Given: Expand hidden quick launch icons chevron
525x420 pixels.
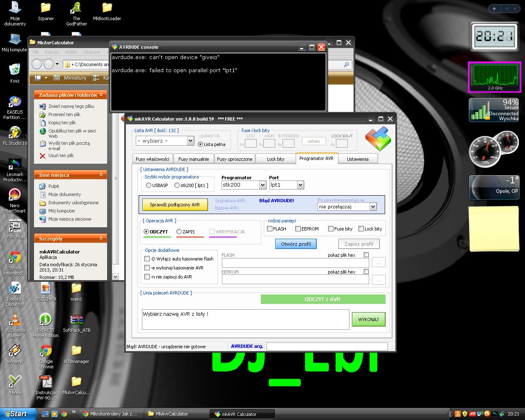Looking at the screenshot, I should pyautogui.click(x=74, y=412).
